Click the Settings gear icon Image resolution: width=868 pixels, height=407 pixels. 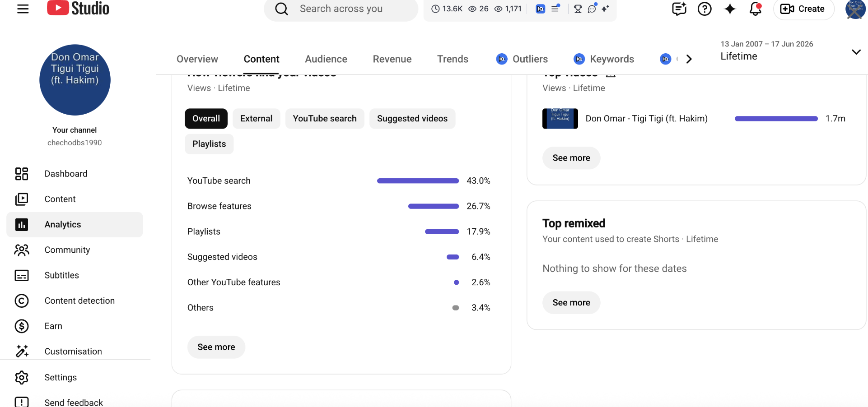pyautogui.click(x=22, y=377)
